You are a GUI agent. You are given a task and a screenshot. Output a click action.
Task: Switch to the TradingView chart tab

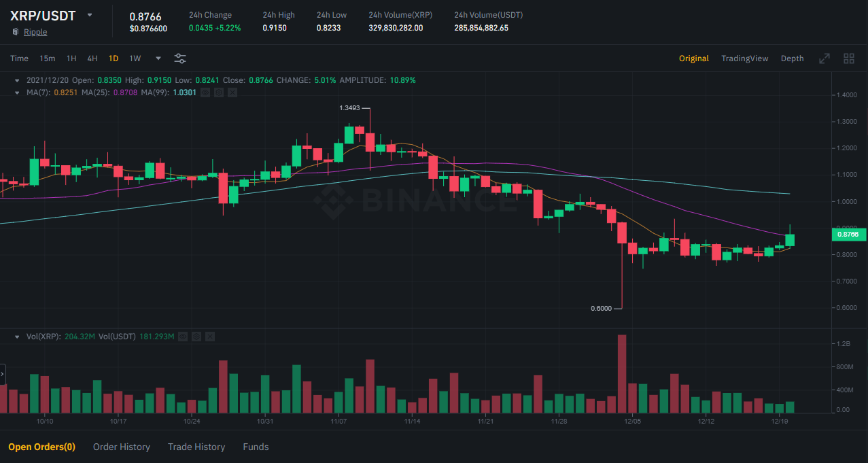pyautogui.click(x=744, y=58)
